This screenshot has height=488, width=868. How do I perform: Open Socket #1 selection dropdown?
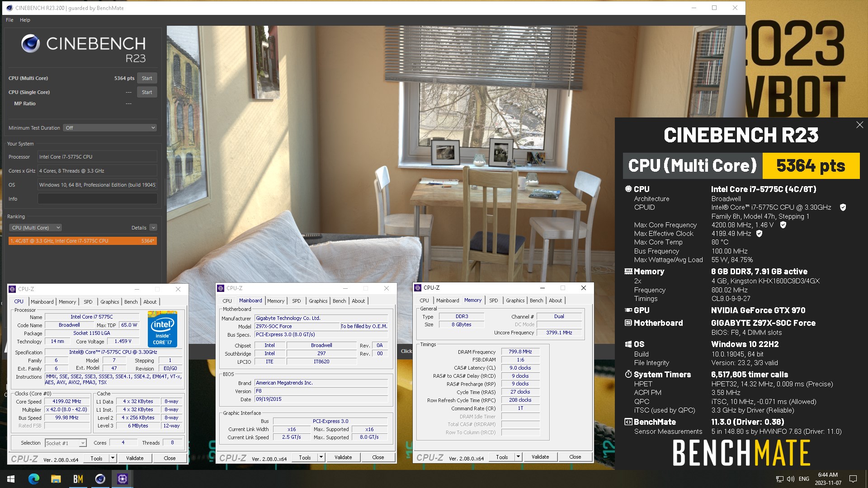pyautogui.click(x=66, y=443)
